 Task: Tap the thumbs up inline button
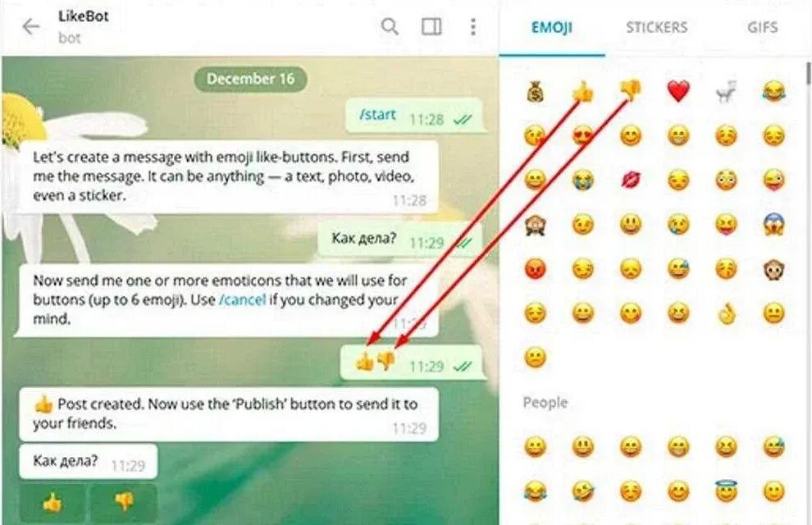[x=52, y=502]
